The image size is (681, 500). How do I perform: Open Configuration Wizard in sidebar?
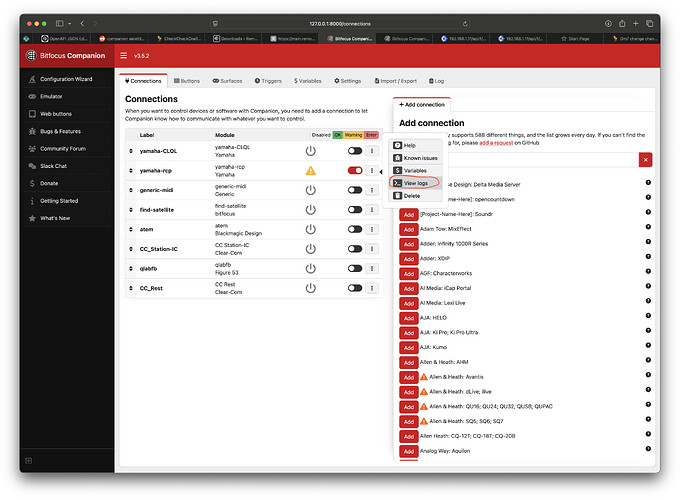coord(66,79)
